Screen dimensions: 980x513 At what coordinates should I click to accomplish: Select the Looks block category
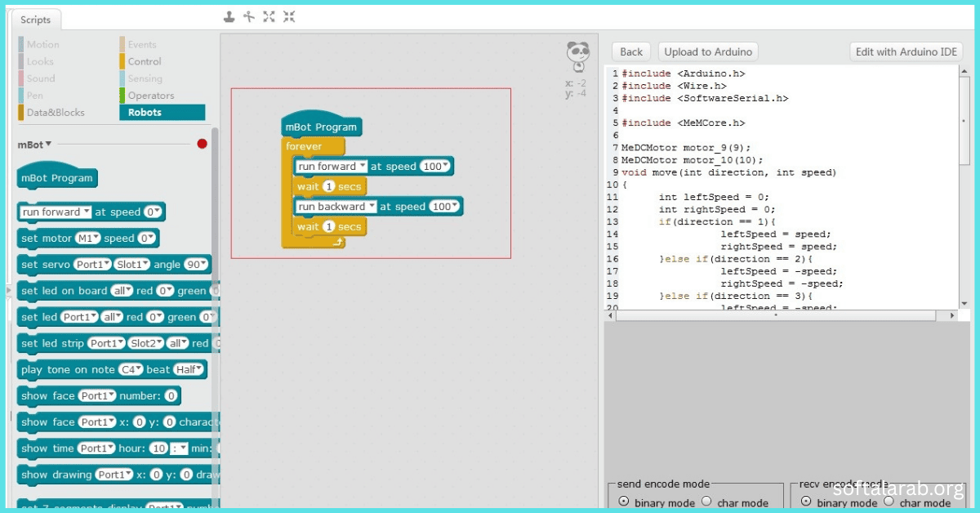coord(39,61)
